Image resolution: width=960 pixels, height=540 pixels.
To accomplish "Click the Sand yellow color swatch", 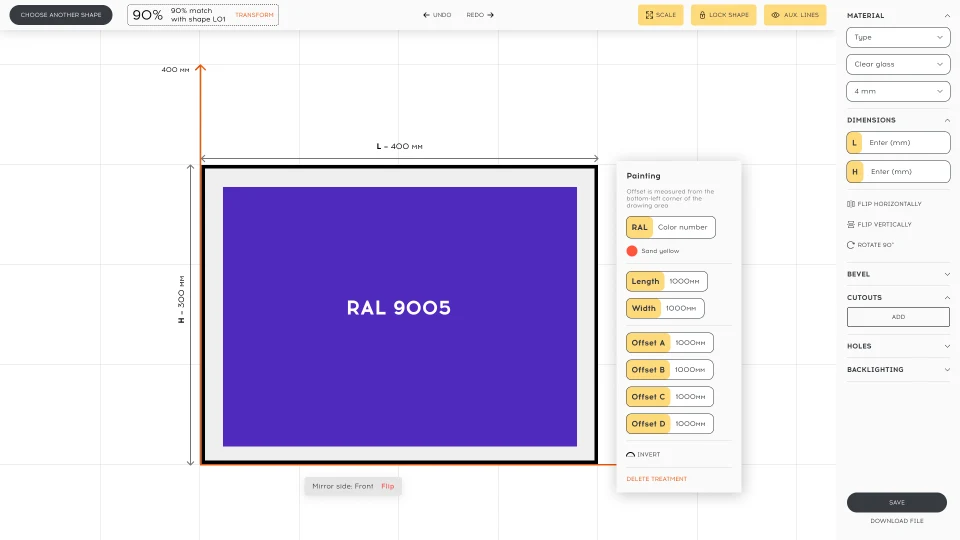I will tap(632, 251).
